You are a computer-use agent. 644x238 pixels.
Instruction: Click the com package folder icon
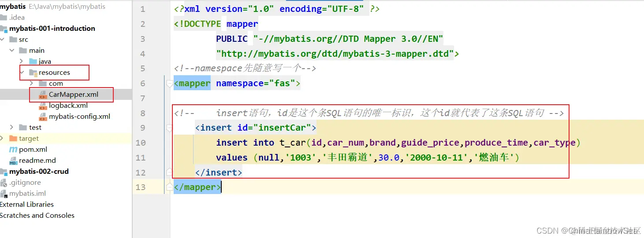43,84
